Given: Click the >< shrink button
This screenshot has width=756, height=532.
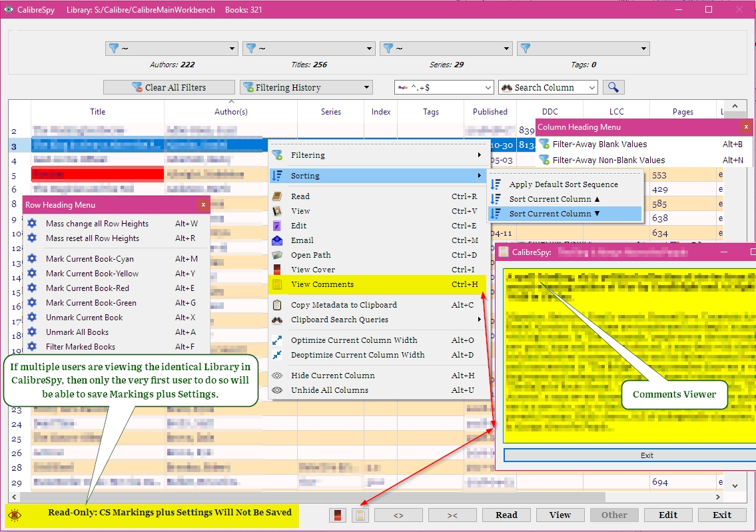Looking at the screenshot, I should coord(452,515).
